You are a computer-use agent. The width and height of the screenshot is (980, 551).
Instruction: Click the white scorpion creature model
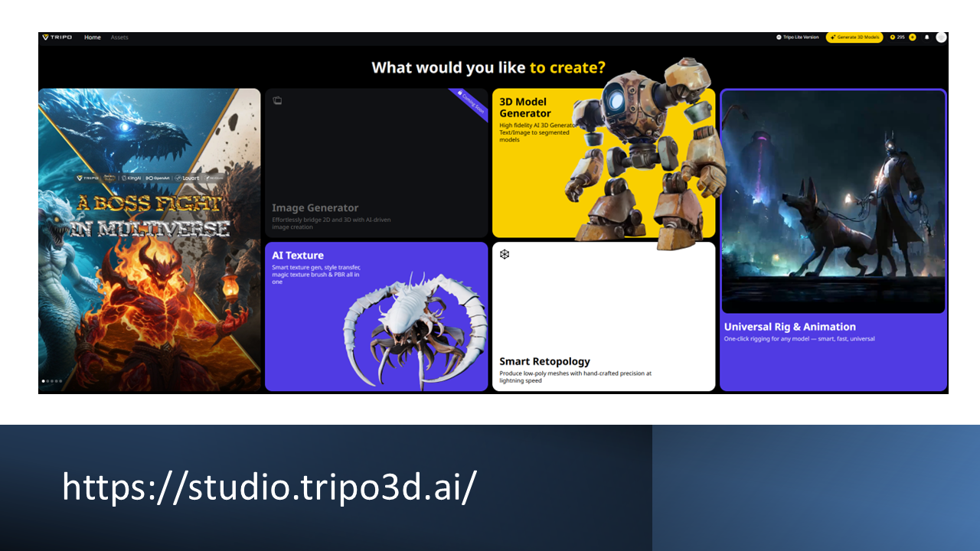pos(414,330)
